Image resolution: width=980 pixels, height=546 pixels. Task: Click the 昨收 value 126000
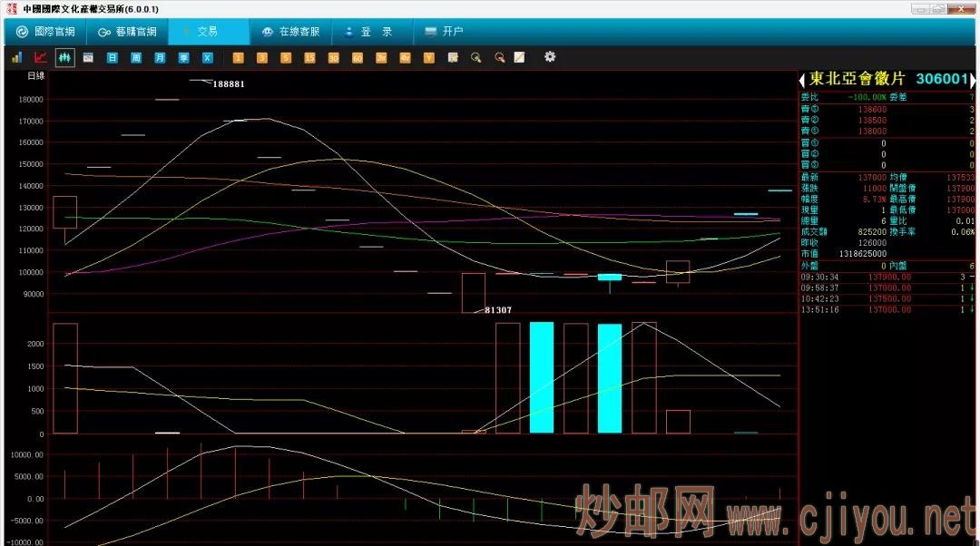click(x=873, y=242)
